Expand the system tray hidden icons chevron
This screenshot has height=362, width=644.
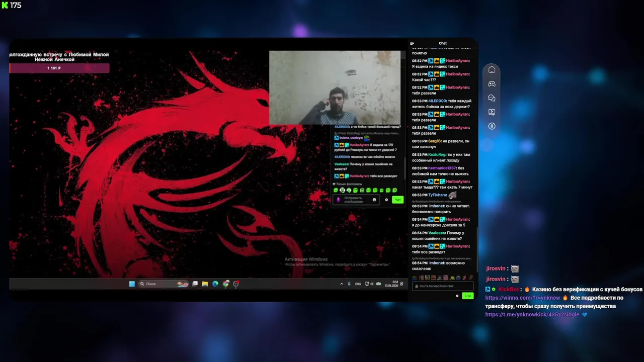(342, 284)
